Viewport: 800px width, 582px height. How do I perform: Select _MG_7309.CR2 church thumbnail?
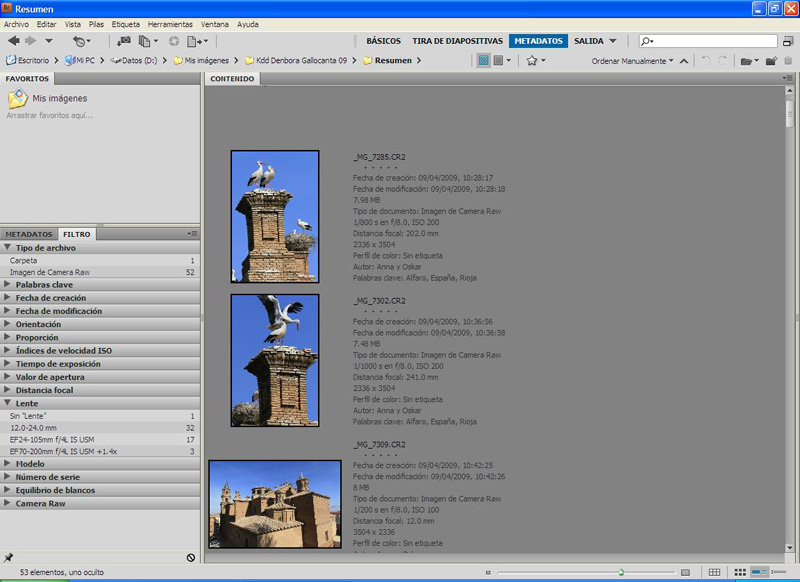pos(275,504)
